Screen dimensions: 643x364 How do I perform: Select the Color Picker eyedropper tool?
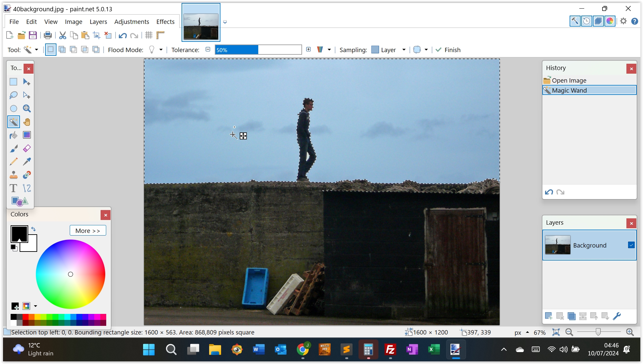(27, 162)
